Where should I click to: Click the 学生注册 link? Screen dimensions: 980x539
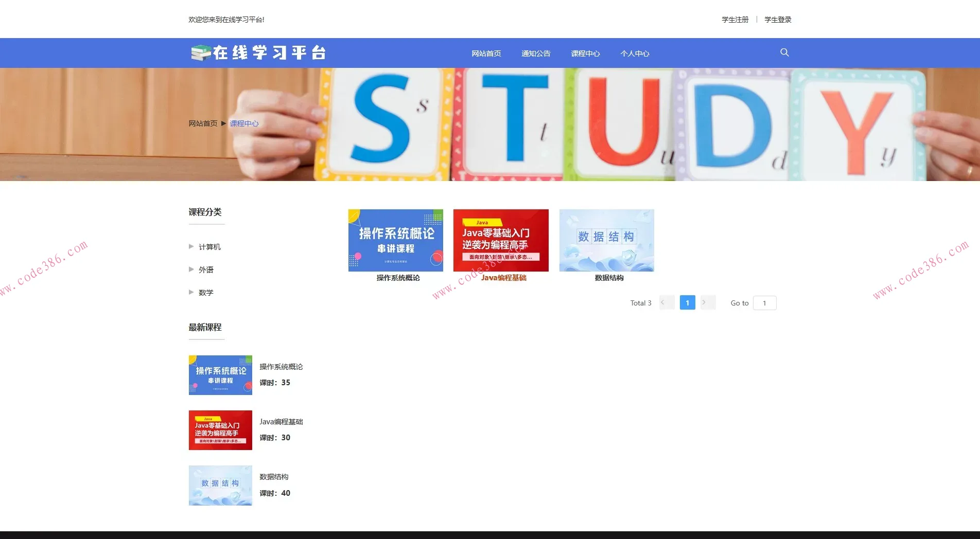coord(734,19)
